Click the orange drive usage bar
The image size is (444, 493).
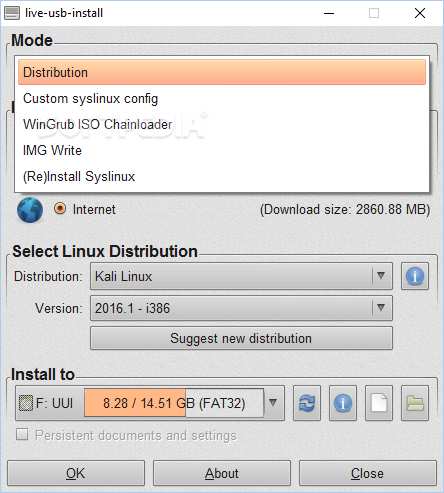pos(135,402)
